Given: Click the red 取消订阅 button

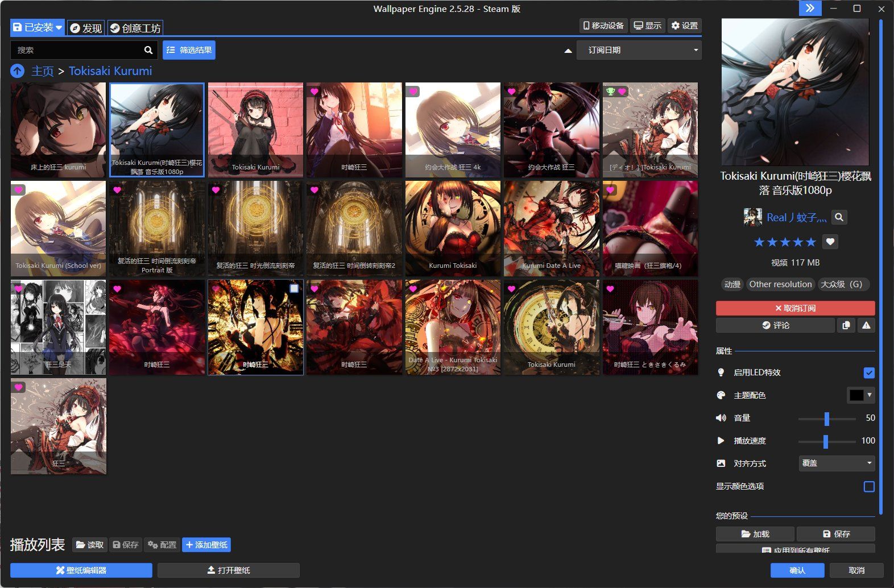Looking at the screenshot, I should tap(795, 308).
